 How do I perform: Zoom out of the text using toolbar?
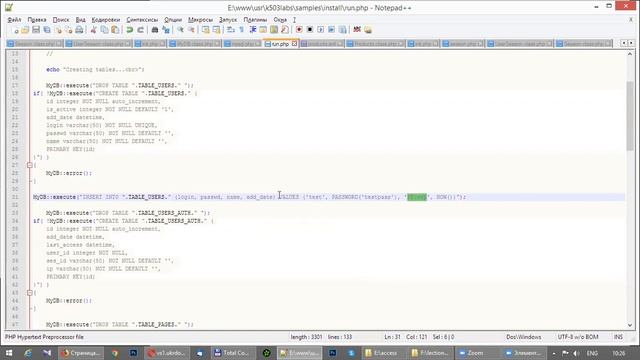pos(191,30)
